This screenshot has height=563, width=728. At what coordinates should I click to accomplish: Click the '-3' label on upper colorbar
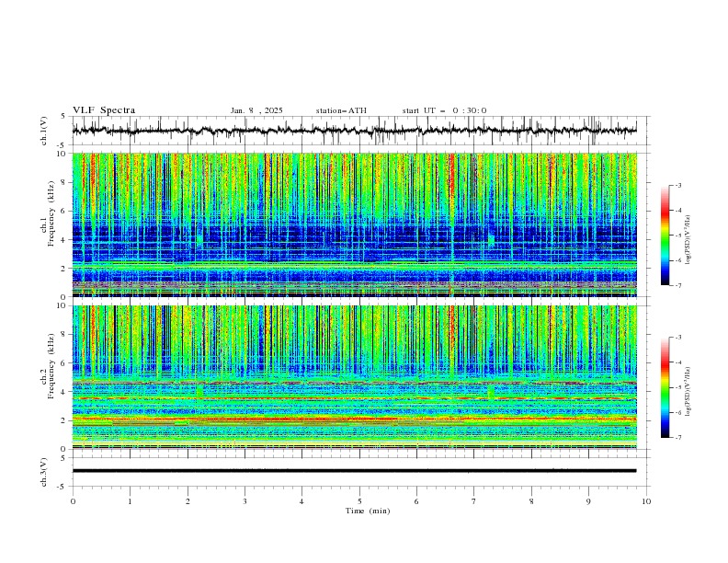point(678,185)
